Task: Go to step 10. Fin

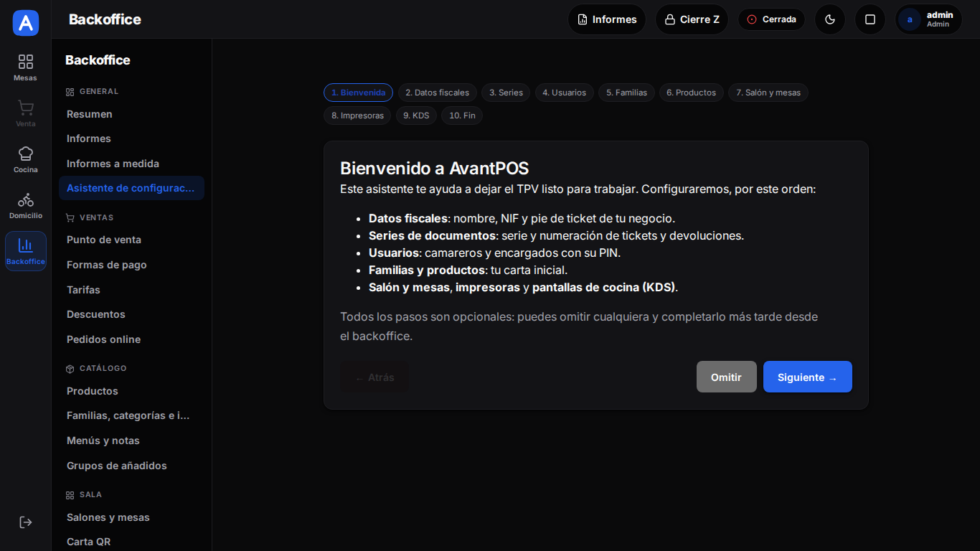Action: tap(462, 116)
